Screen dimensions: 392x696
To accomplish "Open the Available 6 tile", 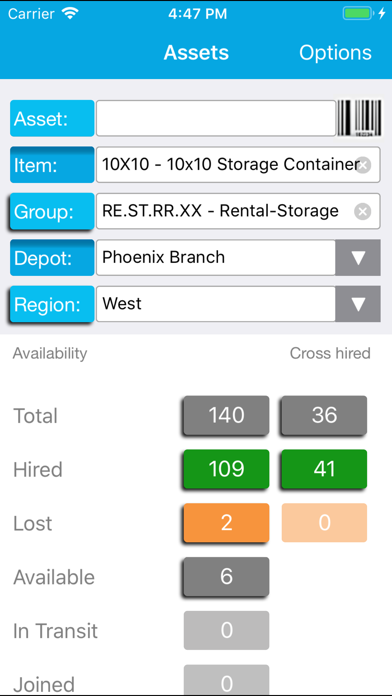I will [x=226, y=577].
